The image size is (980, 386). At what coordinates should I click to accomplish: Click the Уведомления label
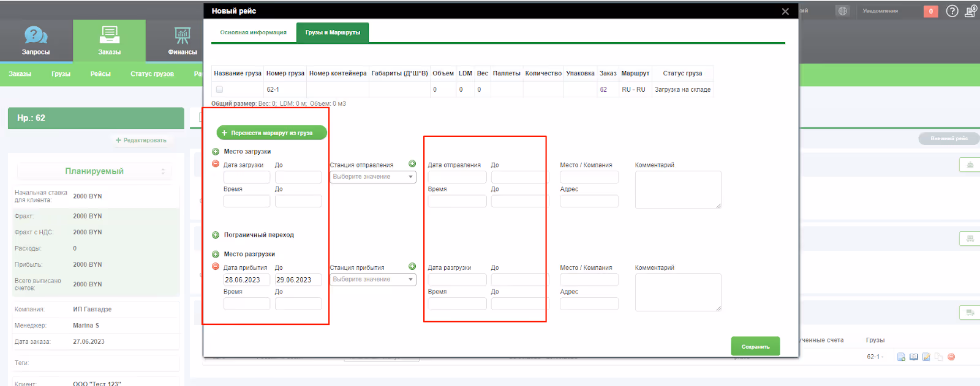[x=880, y=11]
